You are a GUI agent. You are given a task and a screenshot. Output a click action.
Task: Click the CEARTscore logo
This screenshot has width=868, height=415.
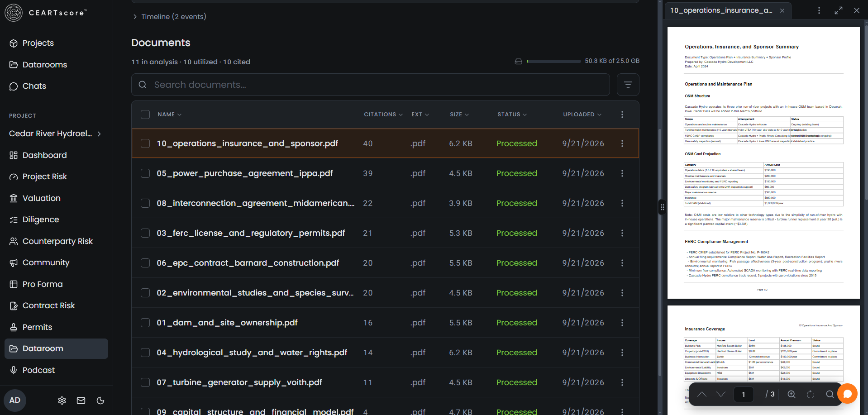click(x=46, y=13)
